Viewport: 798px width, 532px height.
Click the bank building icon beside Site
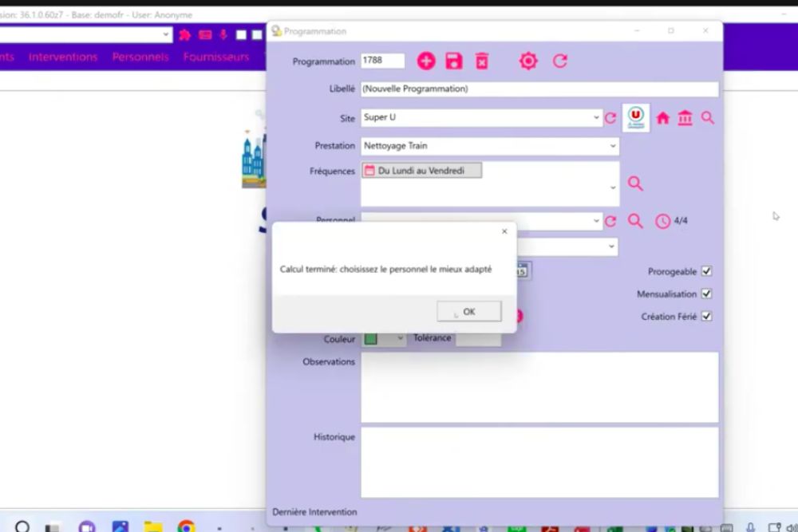pos(685,118)
